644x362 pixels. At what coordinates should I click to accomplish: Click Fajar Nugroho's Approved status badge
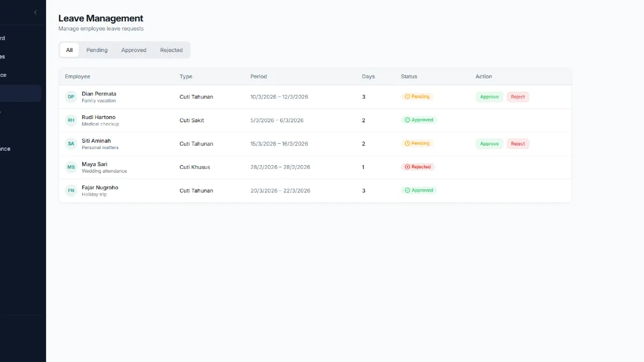pos(419,190)
